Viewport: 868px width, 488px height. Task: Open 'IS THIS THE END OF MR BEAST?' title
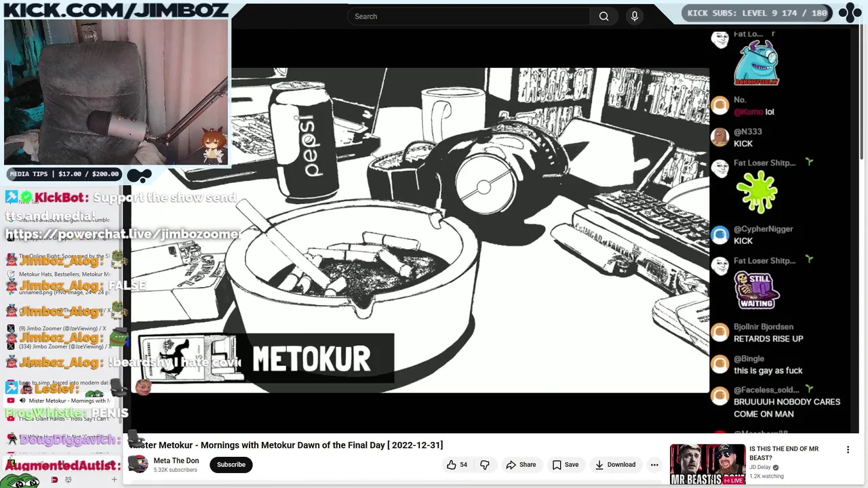pyautogui.click(x=784, y=453)
